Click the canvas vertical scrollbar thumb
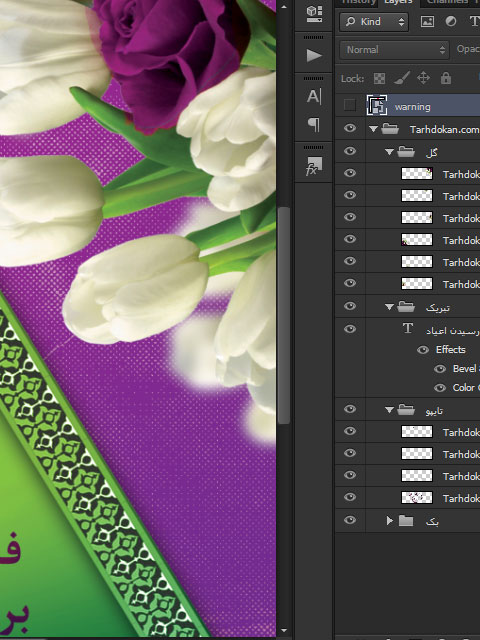The image size is (480, 640). pos(284,316)
